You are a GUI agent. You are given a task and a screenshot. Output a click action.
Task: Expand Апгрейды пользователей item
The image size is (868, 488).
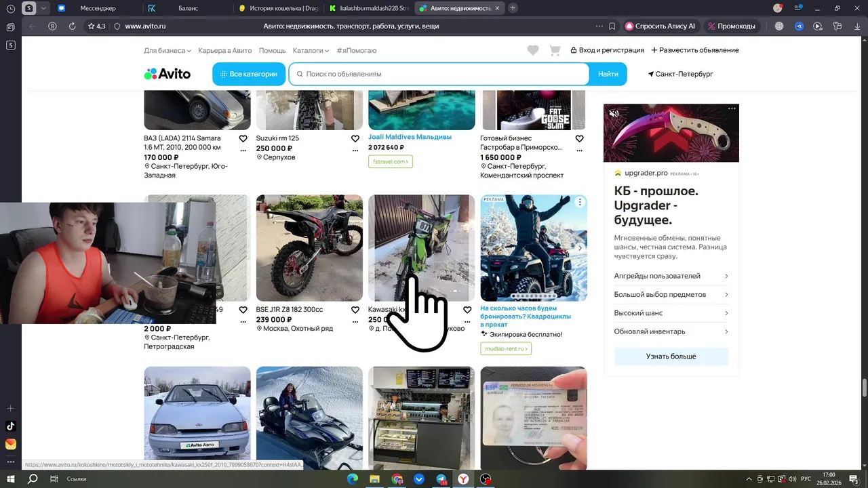tap(671, 276)
